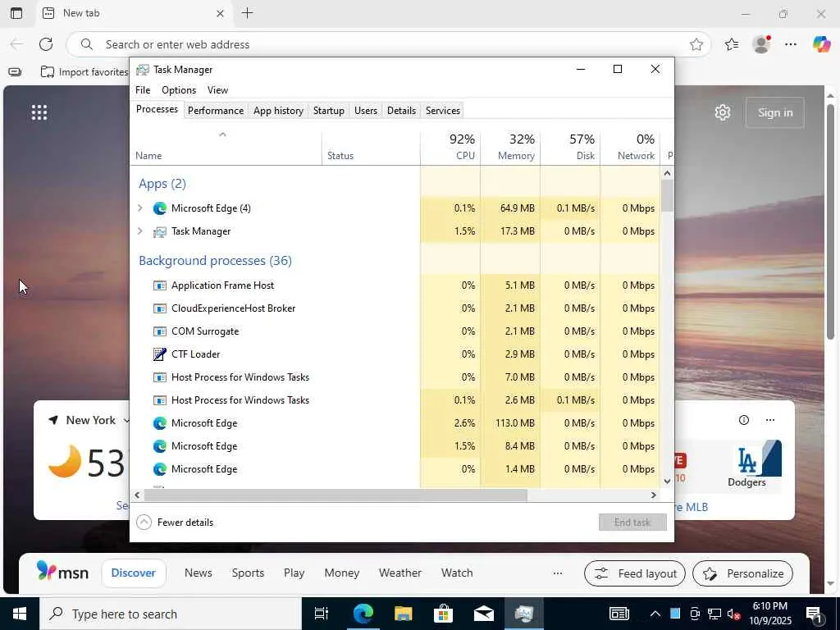This screenshot has width=840, height=630.
Task: Open the Weather link in MSN bar
Action: coord(399,573)
